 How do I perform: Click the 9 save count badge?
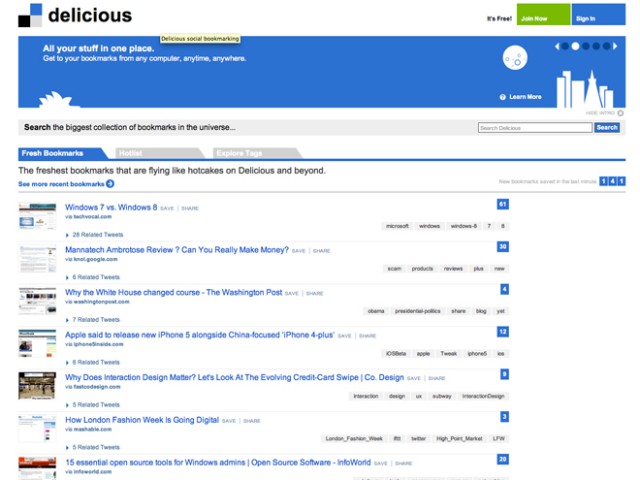(x=504, y=374)
